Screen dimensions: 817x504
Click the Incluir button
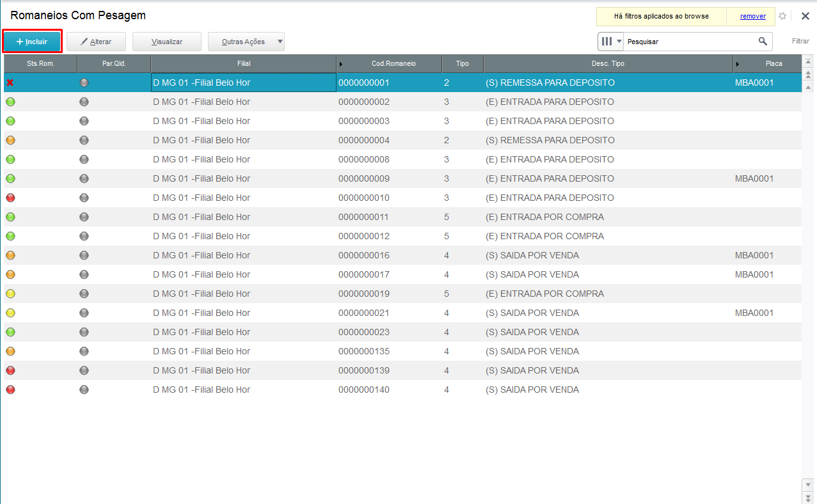coord(32,42)
